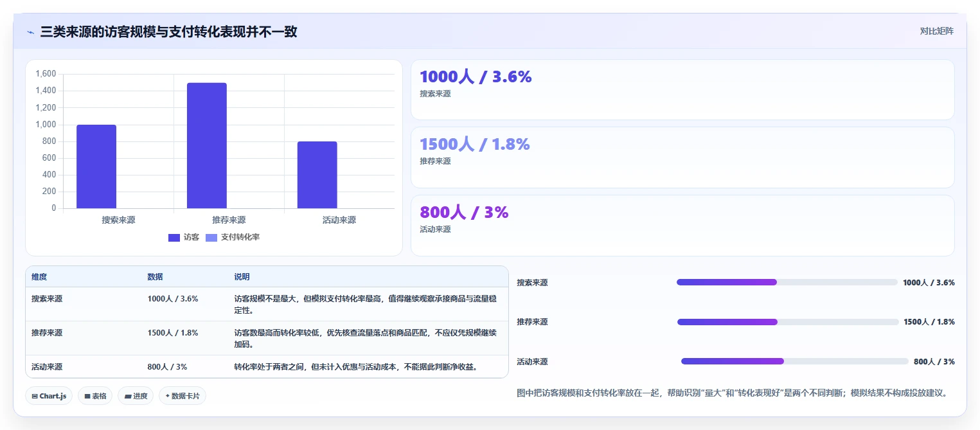Select the 1000人 / 3.6% data card
The height and width of the screenshot is (430, 980).
(x=682, y=90)
